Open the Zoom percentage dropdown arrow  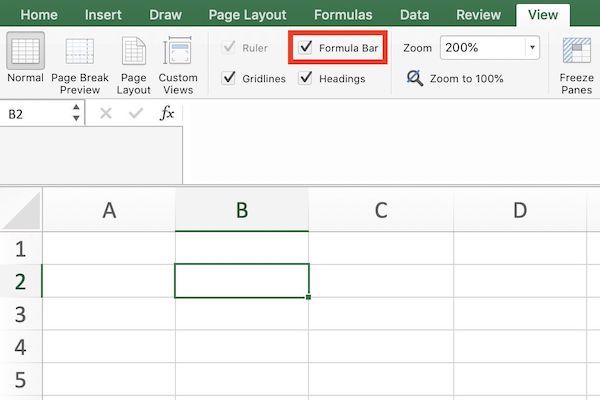point(532,47)
